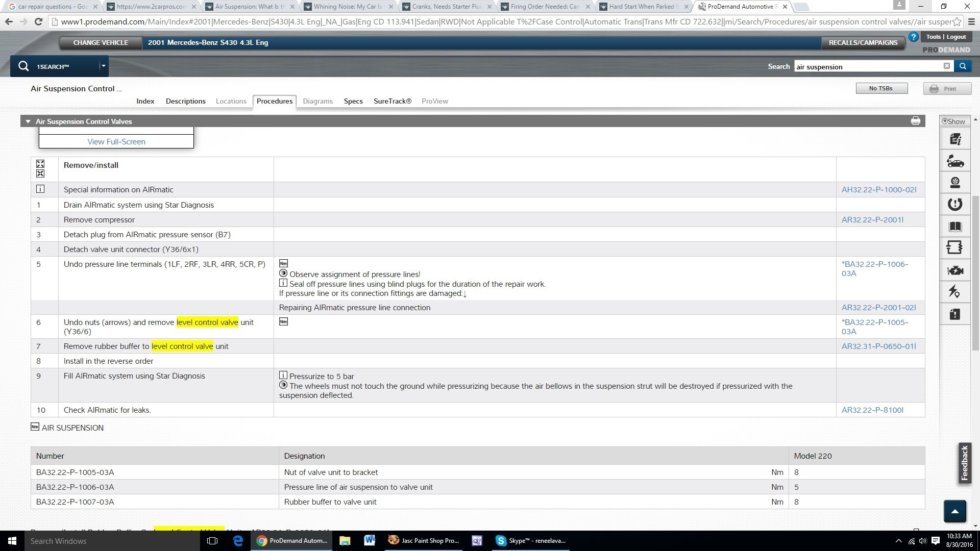Open the Descriptions tab
Viewport: 980px width, 551px height.
click(185, 101)
